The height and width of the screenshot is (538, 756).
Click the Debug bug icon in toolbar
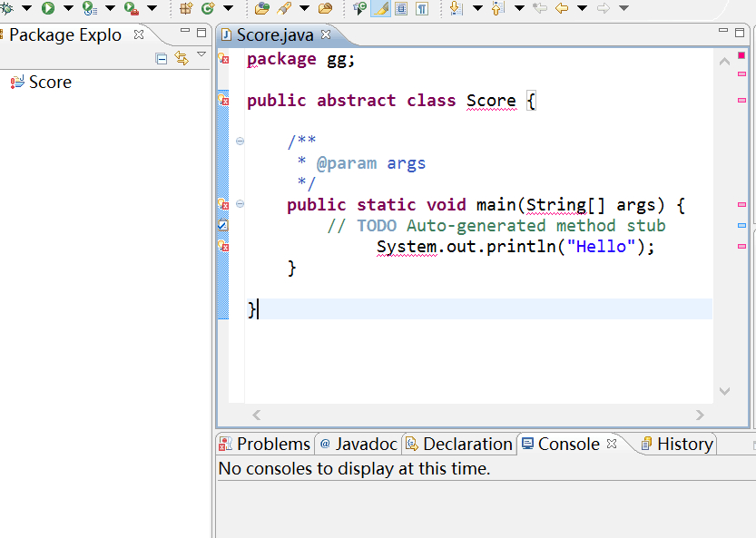click(6, 8)
